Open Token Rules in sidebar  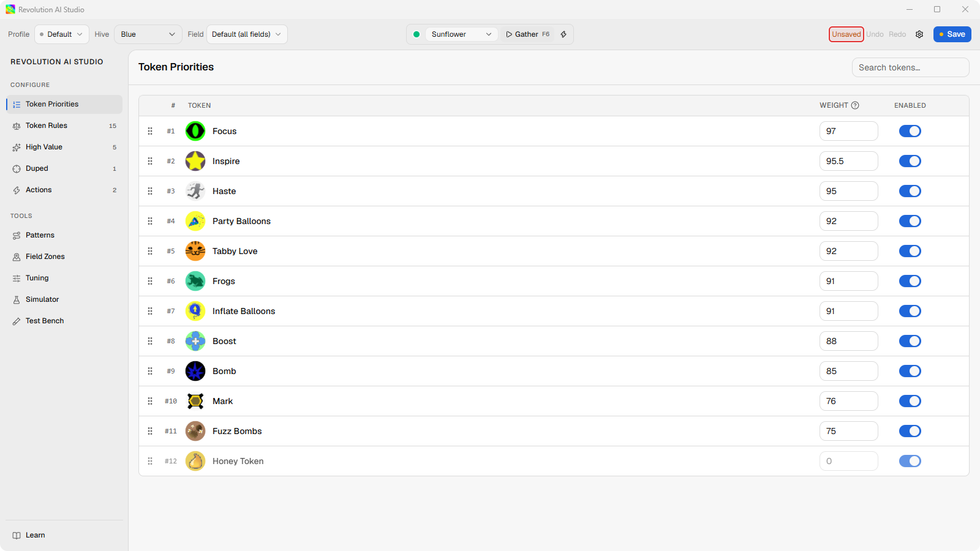click(64, 126)
